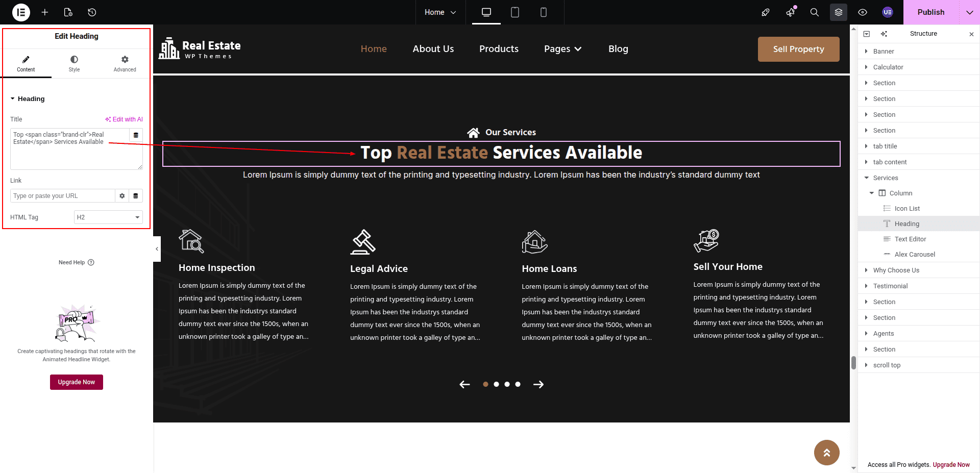Open the Add Element plus icon

tap(45, 12)
